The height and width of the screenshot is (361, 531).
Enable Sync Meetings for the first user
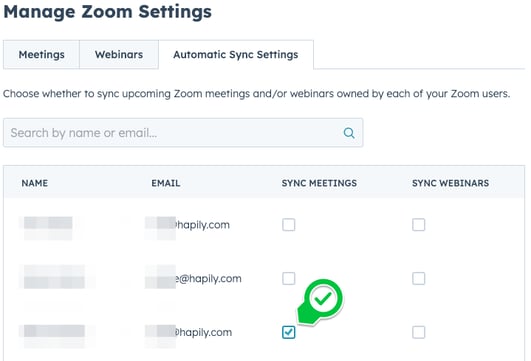click(x=289, y=225)
